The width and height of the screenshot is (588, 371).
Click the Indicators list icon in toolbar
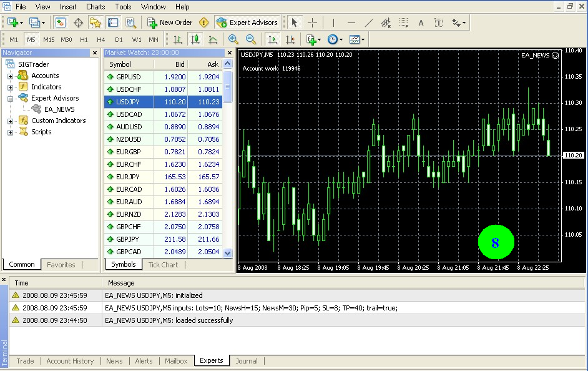311,39
